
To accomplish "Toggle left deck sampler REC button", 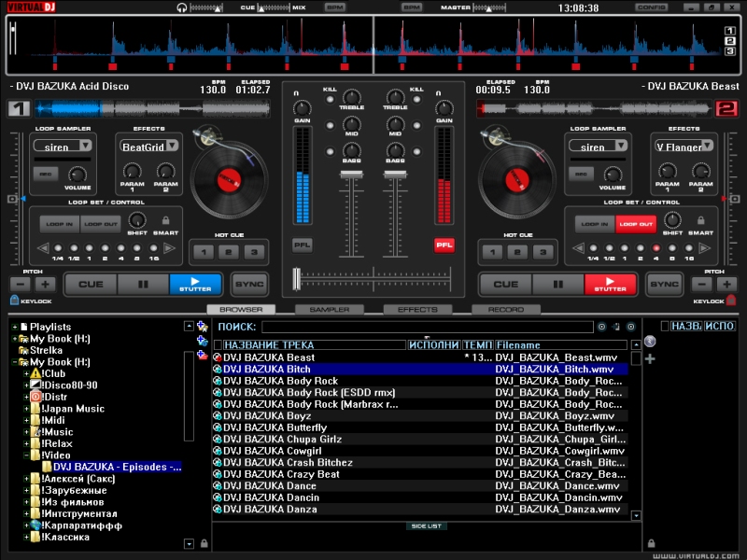I will click(46, 175).
